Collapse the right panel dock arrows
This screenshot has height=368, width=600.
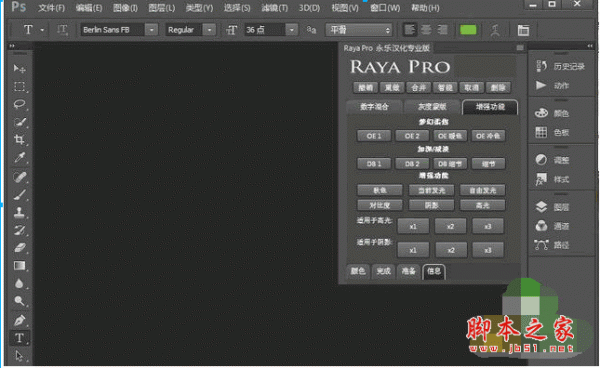(x=590, y=46)
